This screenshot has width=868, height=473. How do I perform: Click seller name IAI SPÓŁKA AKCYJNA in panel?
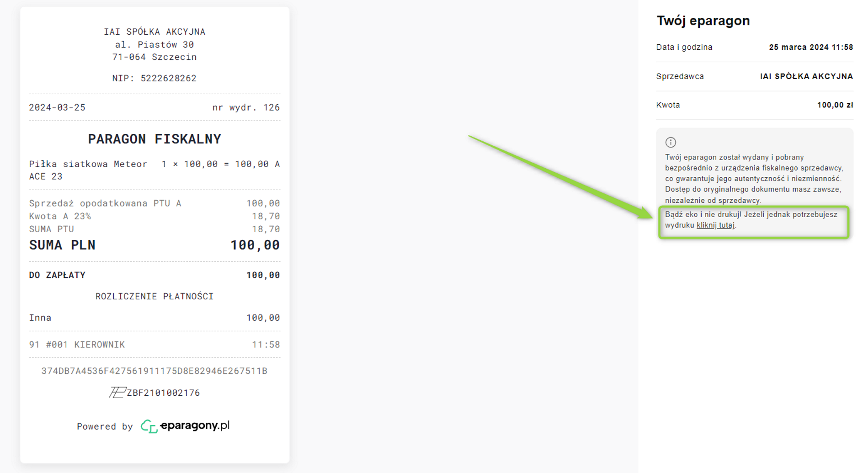pos(806,76)
